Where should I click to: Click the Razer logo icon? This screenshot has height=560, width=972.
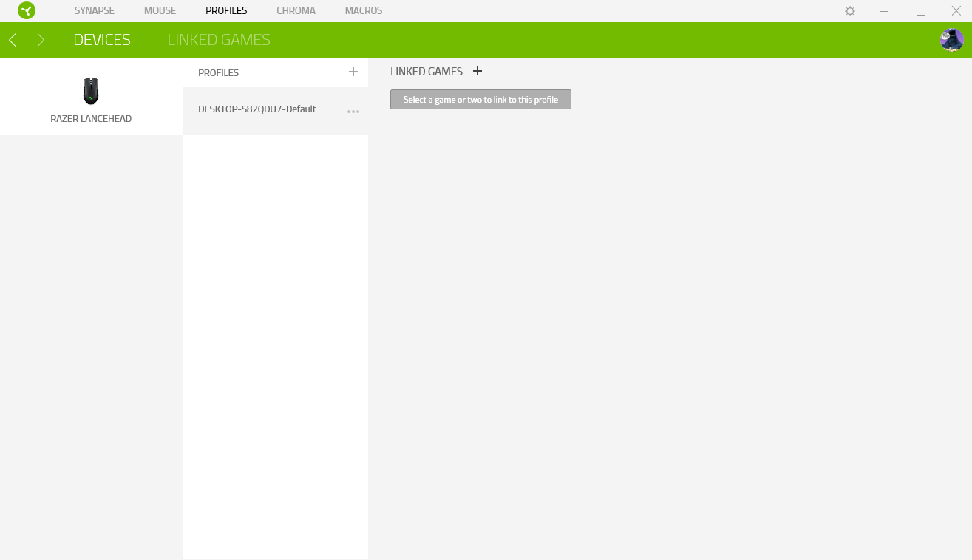27,11
